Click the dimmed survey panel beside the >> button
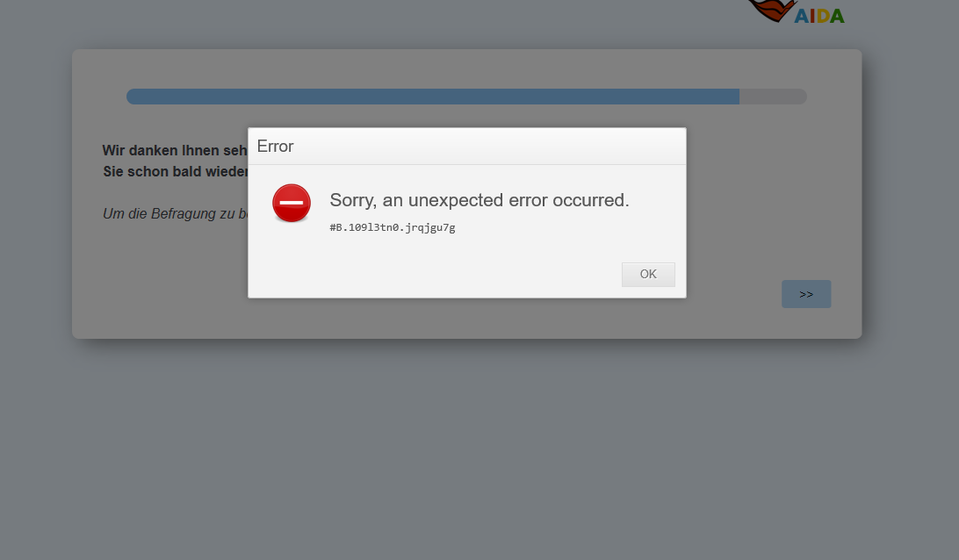The width and height of the screenshot is (959, 560). coord(734,294)
